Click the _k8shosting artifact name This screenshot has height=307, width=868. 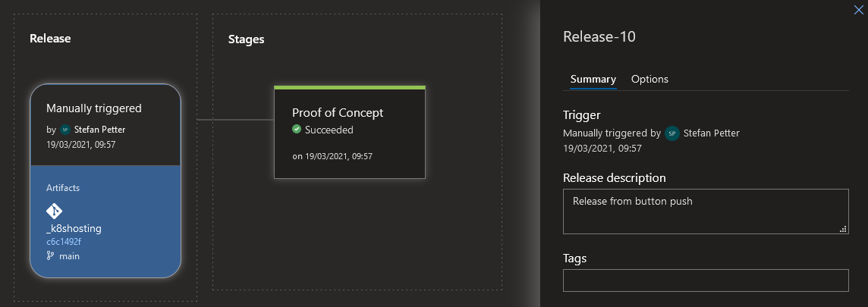(74, 228)
